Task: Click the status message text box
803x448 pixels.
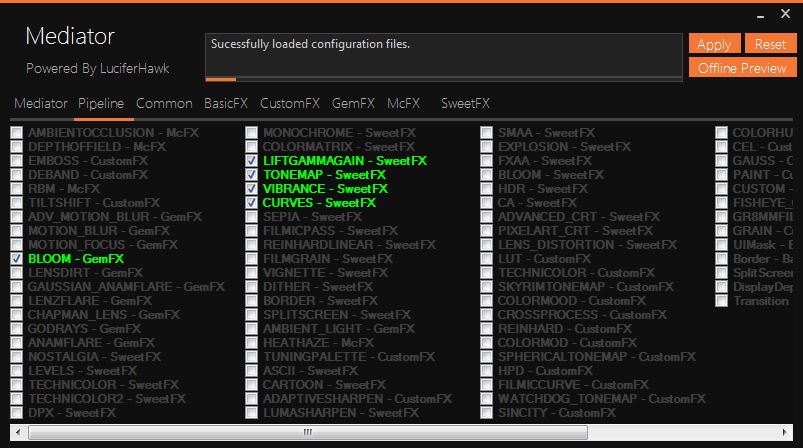Action: [443, 55]
